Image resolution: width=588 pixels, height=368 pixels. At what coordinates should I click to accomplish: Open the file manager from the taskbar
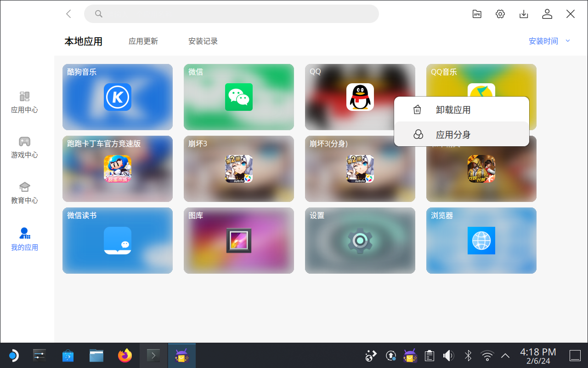point(96,356)
